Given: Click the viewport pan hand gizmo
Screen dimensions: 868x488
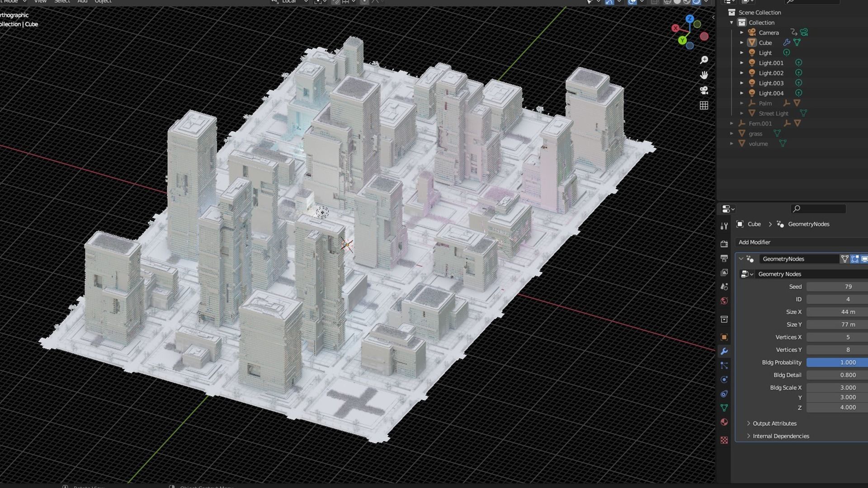Looking at the screenshot, I should pos(704,75).
